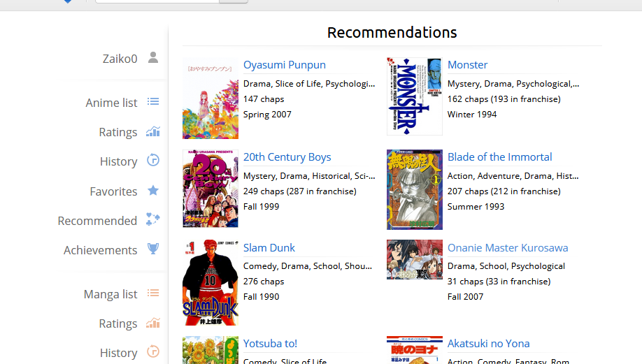Image resolution: width=642 pixels, height=364 pixels.
Task: Click the search input field at top
Action: coord(157,1)
